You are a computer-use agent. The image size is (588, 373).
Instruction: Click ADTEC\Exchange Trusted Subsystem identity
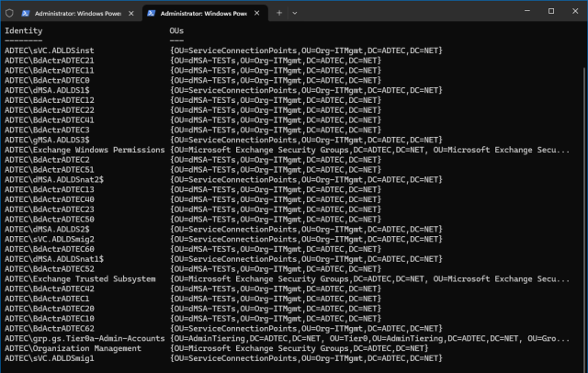(80, 279)
